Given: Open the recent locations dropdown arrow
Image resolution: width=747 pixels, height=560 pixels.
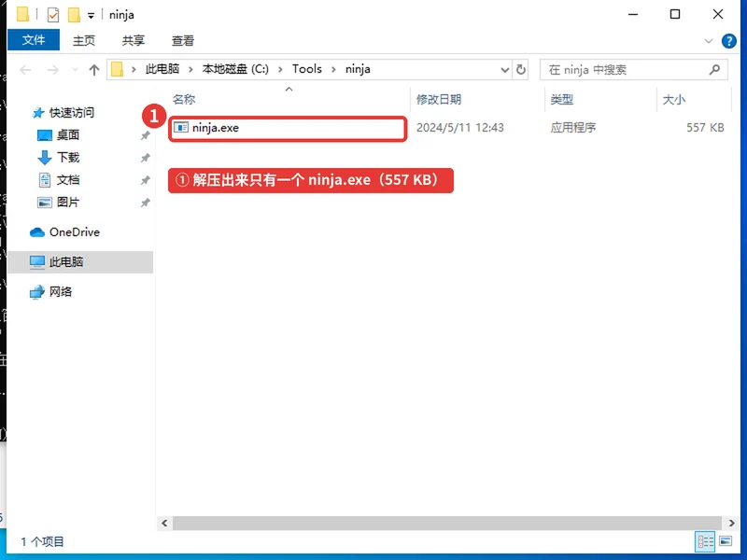Looking at the screenshot, I should (75, 70).
